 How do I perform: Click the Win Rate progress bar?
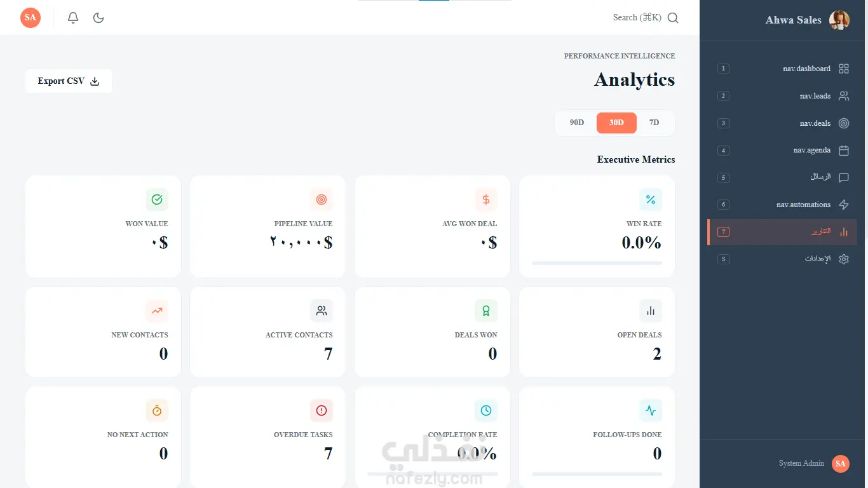[x=597, y=263]
